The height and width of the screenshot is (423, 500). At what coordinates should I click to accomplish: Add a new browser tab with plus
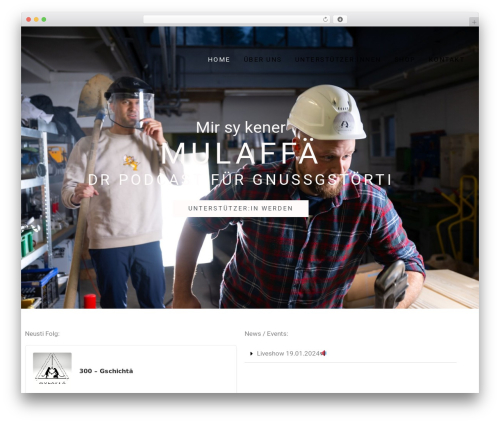point(474,22)
